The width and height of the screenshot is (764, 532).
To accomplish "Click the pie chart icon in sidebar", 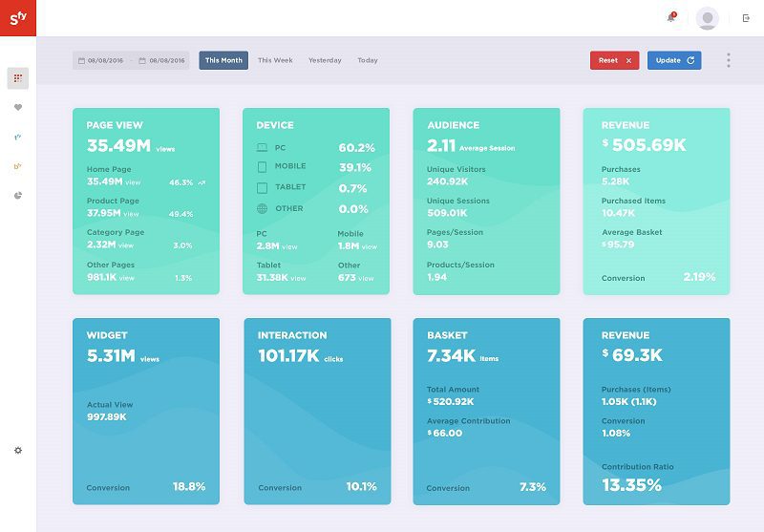I will 18,195.
